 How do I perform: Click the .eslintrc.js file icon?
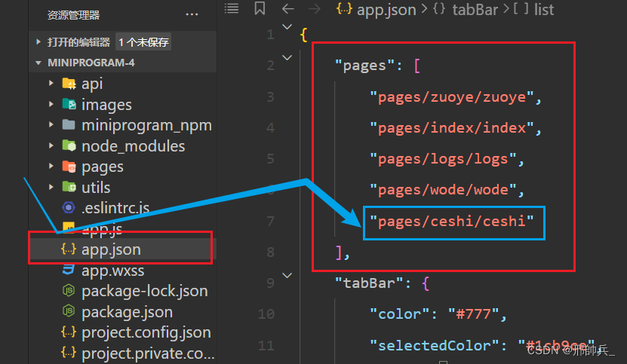point(69,208)
